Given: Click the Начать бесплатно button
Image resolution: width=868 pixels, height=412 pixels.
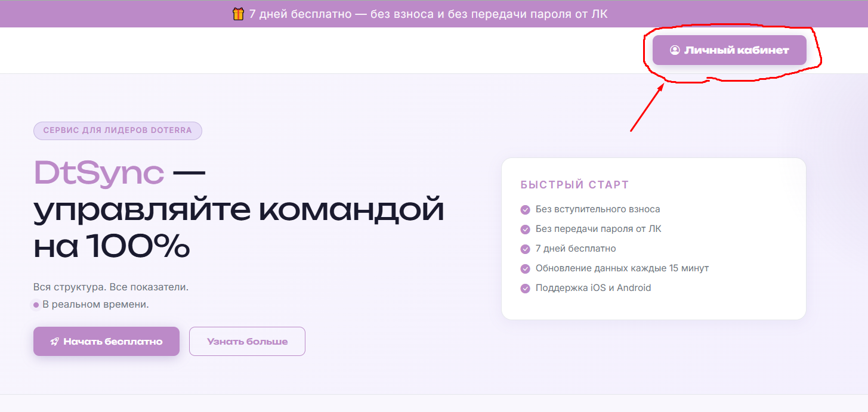Looking at the screenshot, I should pyautogui.click(x=106, y=341).
